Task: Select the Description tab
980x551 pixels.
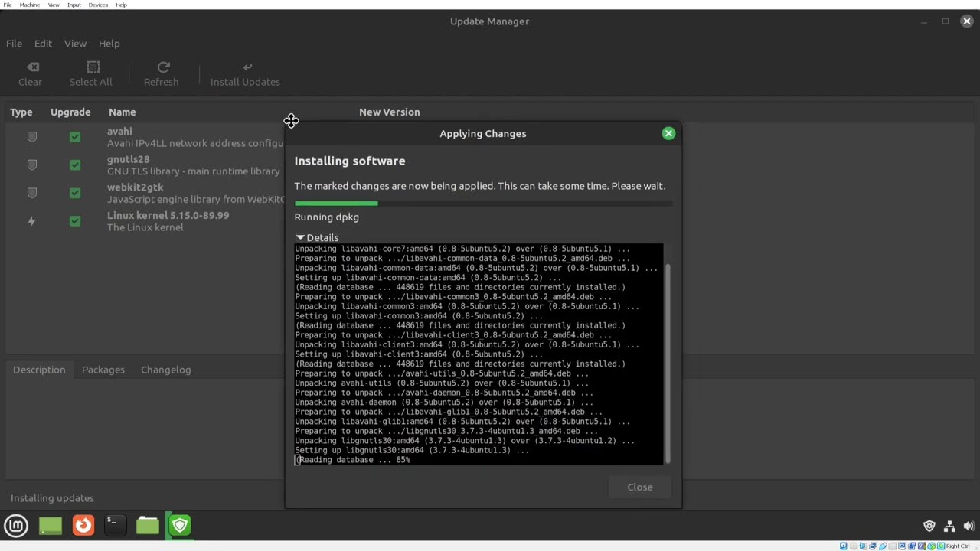Action: coord(39,370)
